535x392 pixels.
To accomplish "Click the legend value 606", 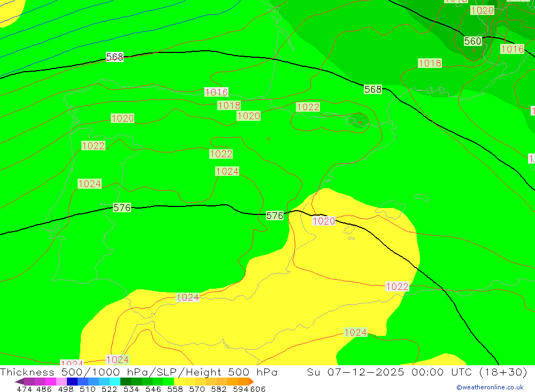I will pos(258,389).
